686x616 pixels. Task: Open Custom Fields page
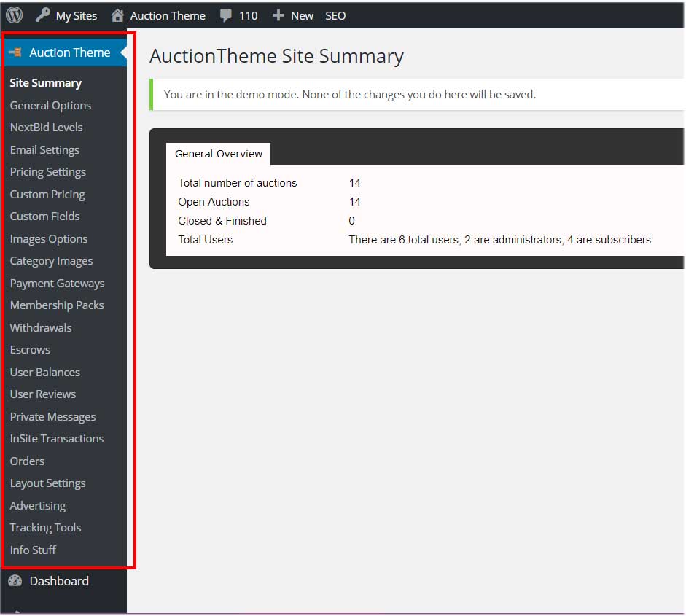point(44,216)
